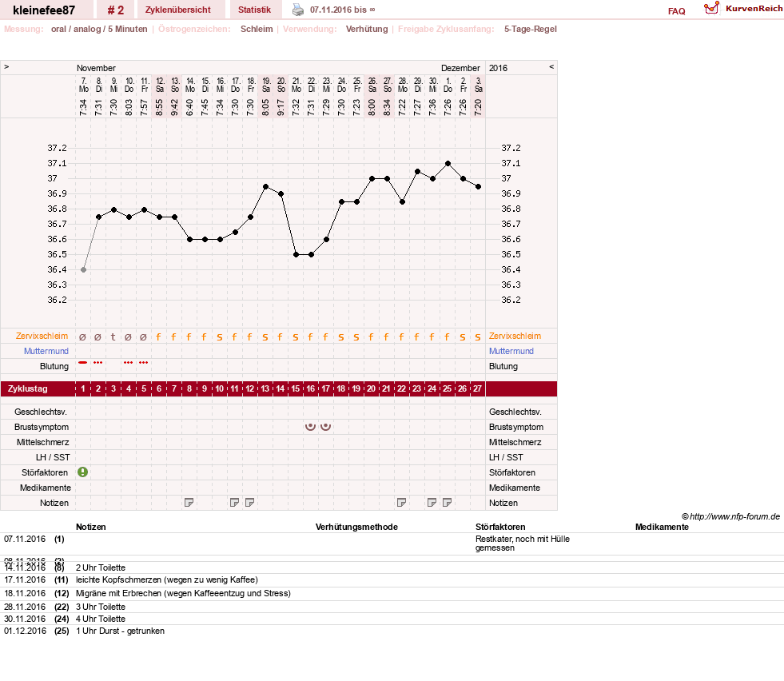Image resolution: width=784 pixels, height=681 pixels.
Task: Click the 01.12.2016 date in notes list
Action: tap(25, 631)
